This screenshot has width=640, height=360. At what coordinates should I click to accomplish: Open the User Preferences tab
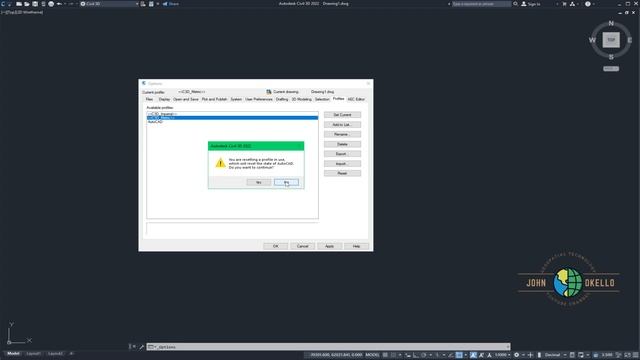point(259,99)
